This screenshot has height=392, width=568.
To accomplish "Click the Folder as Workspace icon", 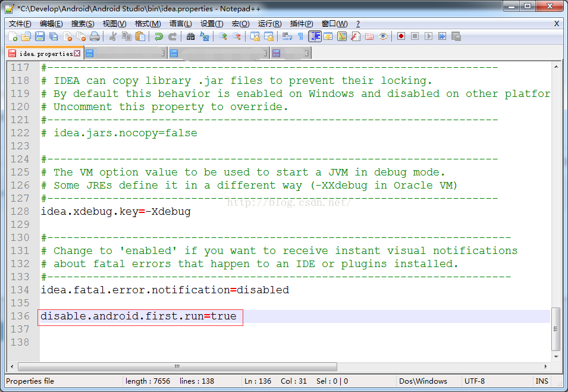I will coord(369,37).
